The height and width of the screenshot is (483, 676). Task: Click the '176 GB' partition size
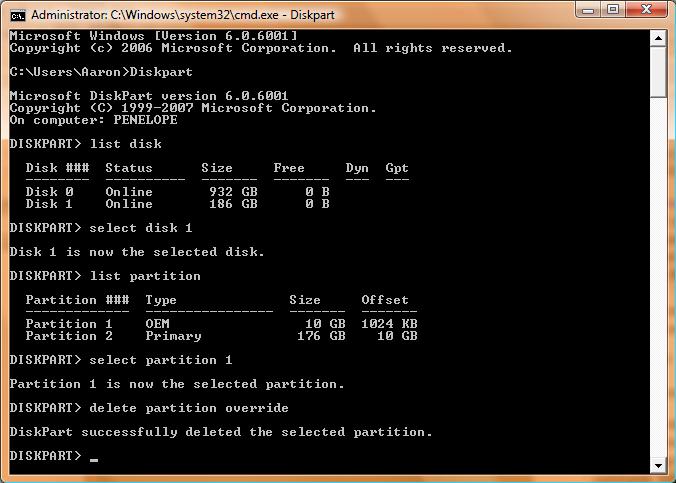(321, 336)
